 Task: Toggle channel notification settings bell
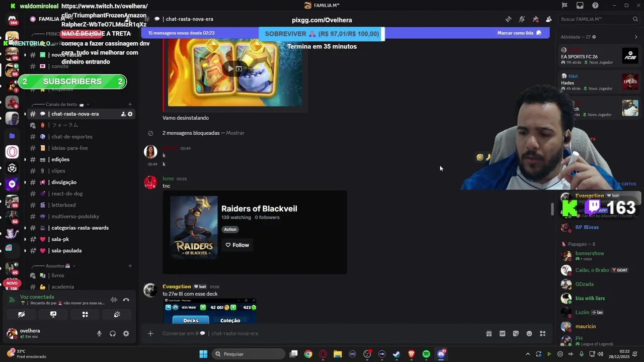pyautogui.click(x=522, y=19)
